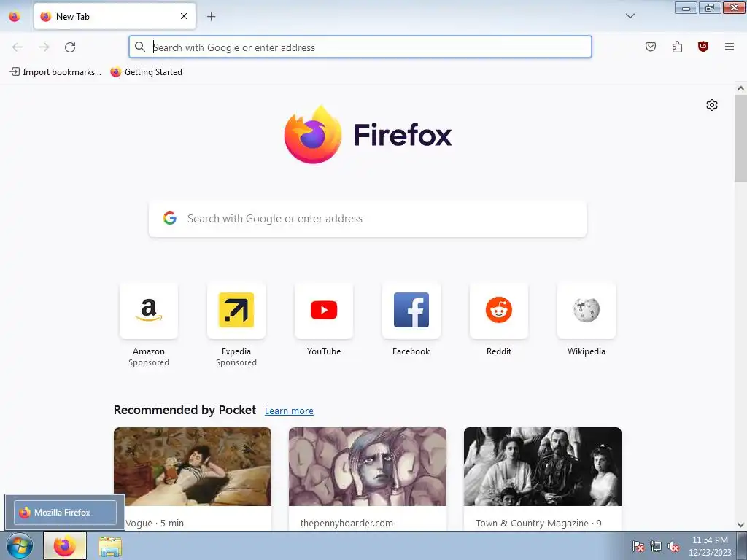Open the muted volume tray icon
747x560 pixels.
pyautogui.click(x=673, y=546)
